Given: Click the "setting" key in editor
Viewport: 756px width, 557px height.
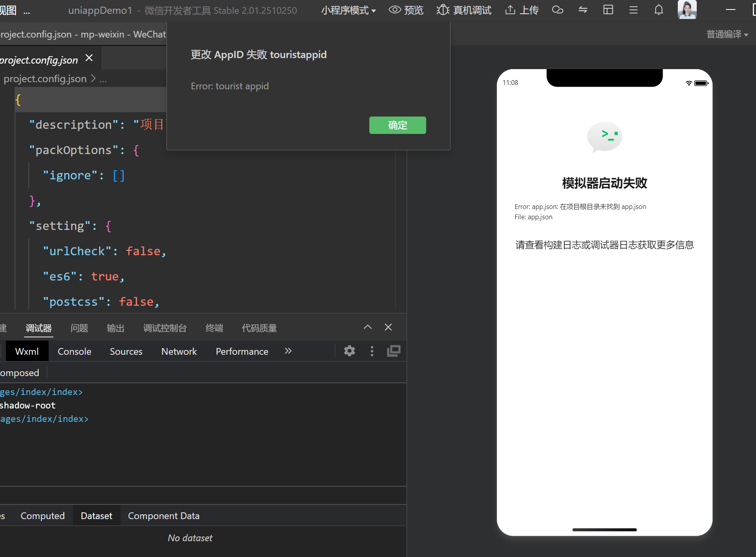Looking at the screenshot, I should 60,226.
